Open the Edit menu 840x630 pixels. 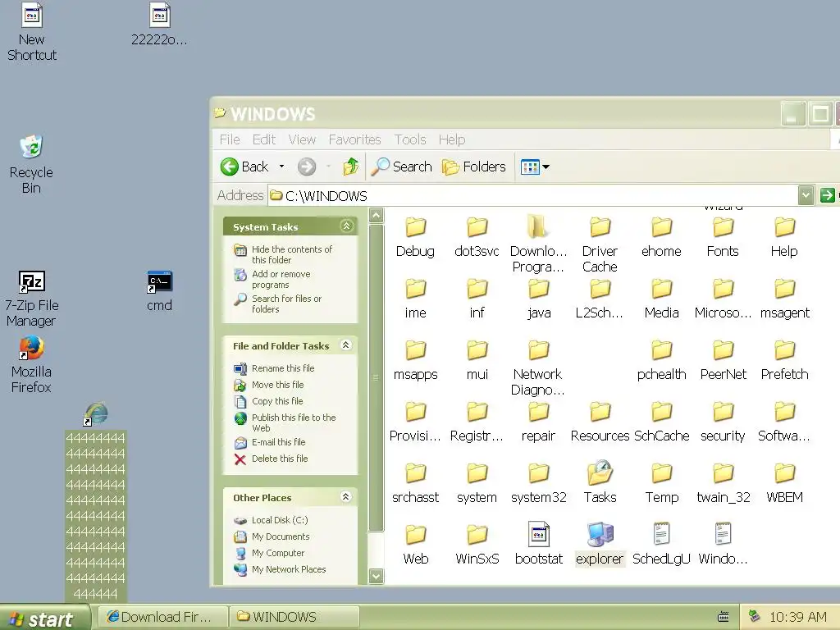[263, 139]
